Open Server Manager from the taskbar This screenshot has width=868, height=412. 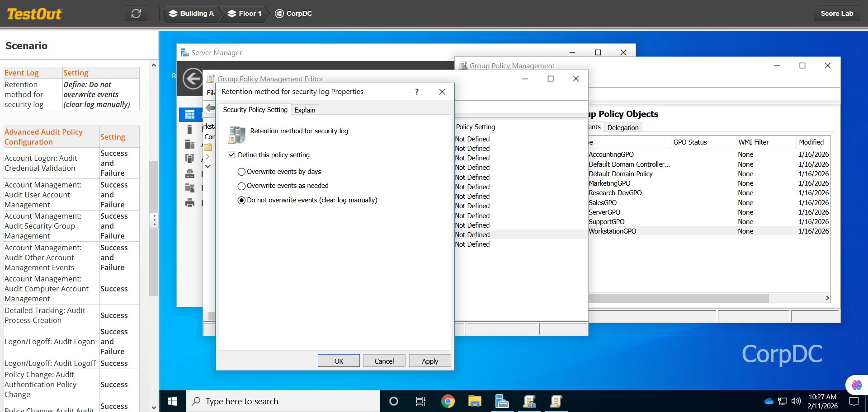coord(502,401)
